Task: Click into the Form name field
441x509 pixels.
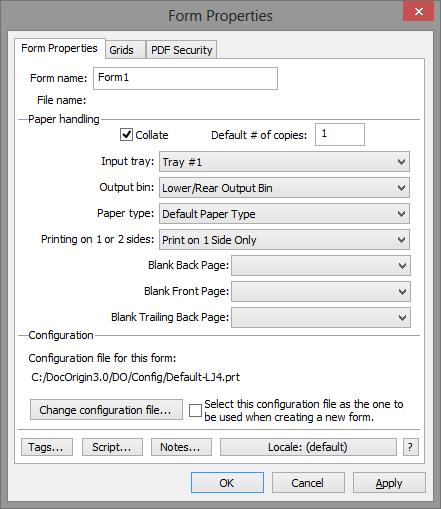Action: click(185, 78)
